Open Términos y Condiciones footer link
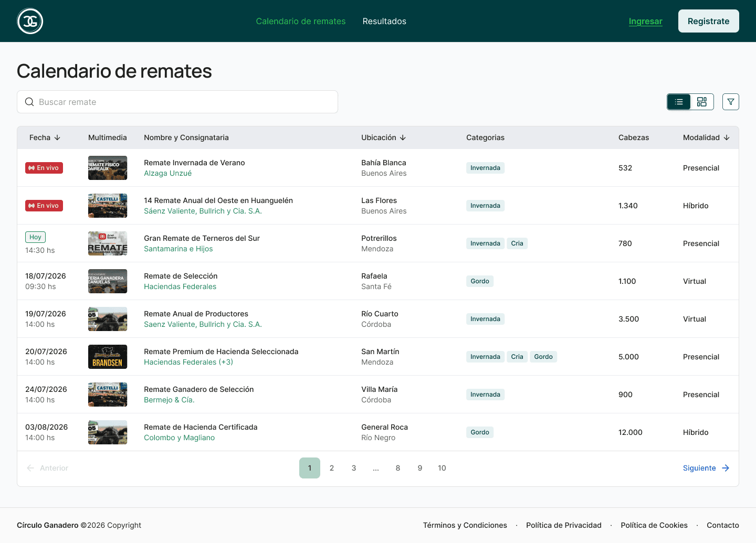Screen dimensions: 756x543 tap(465, 525)
